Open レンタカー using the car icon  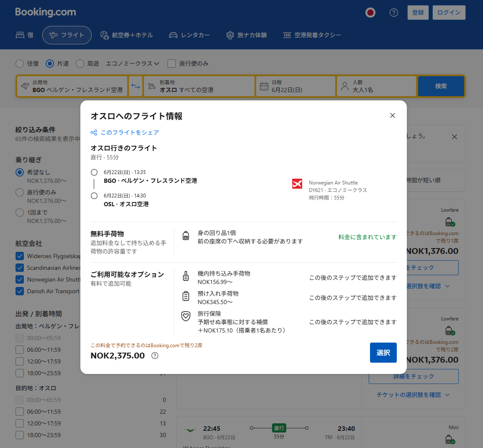tap(189, 35)
